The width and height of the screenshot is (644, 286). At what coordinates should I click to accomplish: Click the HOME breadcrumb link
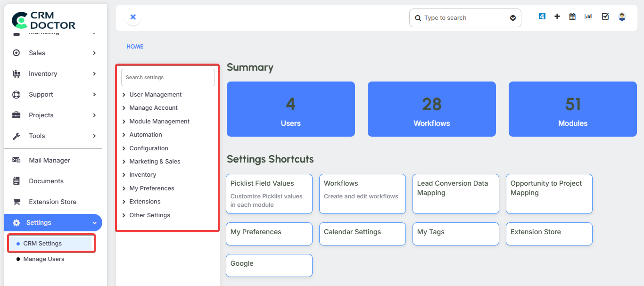[x=135, y=47]
